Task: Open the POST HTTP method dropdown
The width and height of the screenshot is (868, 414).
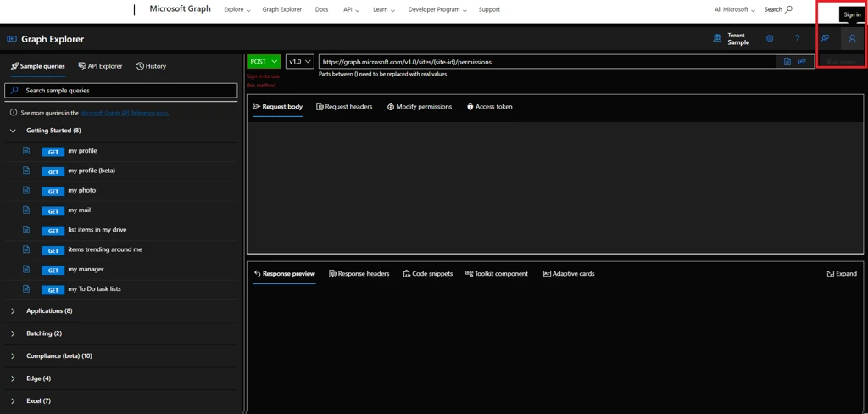Action: pyautogui.click(x=264, y=62)
